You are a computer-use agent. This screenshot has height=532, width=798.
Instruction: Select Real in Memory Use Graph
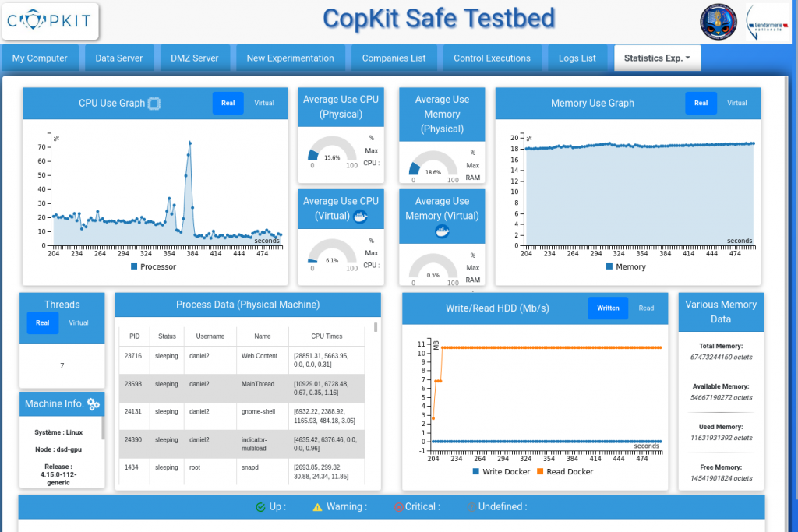click(701, 104)
